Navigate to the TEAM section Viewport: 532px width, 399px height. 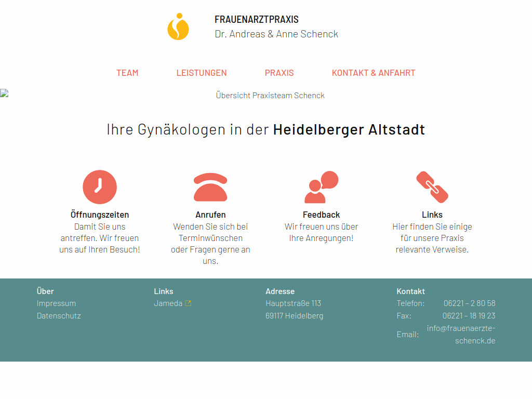(127, 73)
